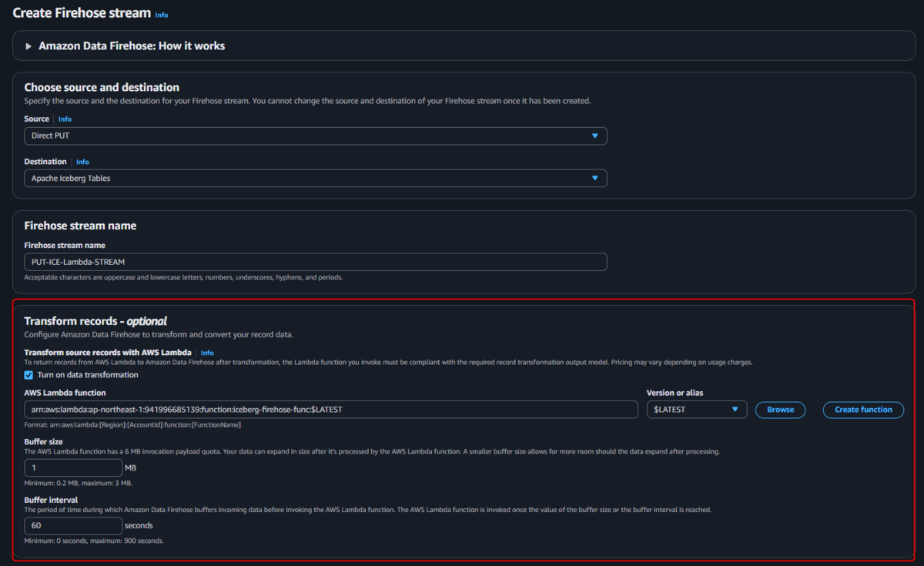
Task: Click the Firehose stream name input field
Action: click(316, 262)
